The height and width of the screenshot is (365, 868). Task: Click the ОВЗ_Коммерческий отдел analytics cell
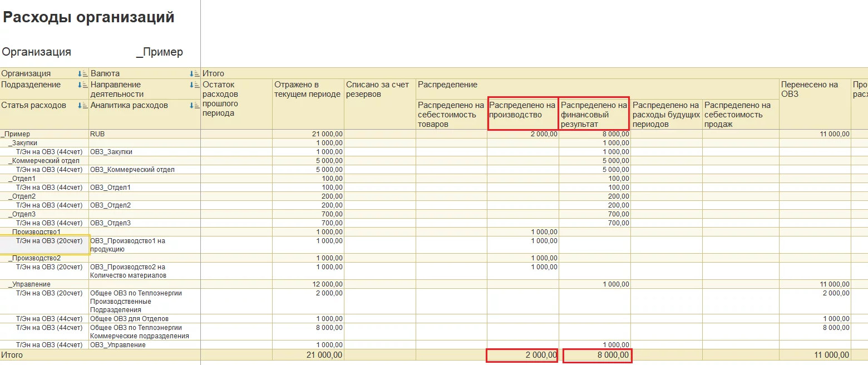145,170
